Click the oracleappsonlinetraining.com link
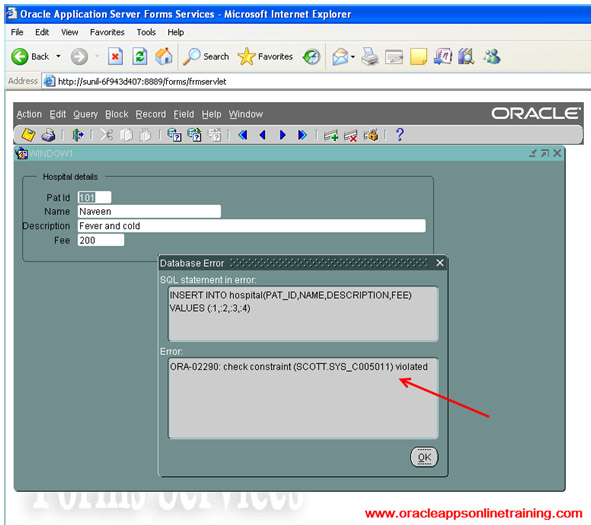This screenshot has width=591, height=525. pos(473,513)
